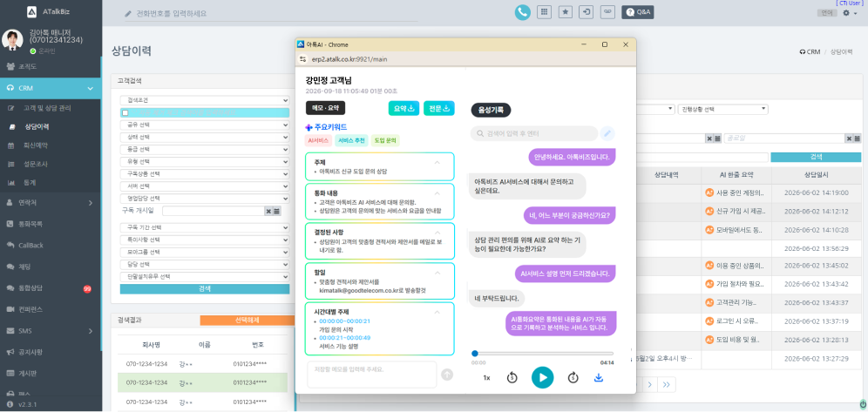Click the 도입 문의 keyword tag
This screenshot has width=868, height=412.
[385, 140]
